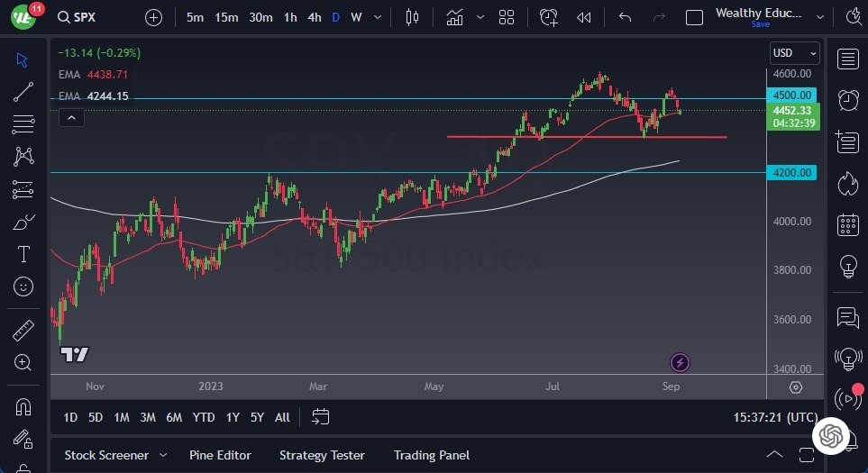868x473 pixels.
Task: Expand the Wealthy Educ layout dropdown arrow
Action: [819, 16]
